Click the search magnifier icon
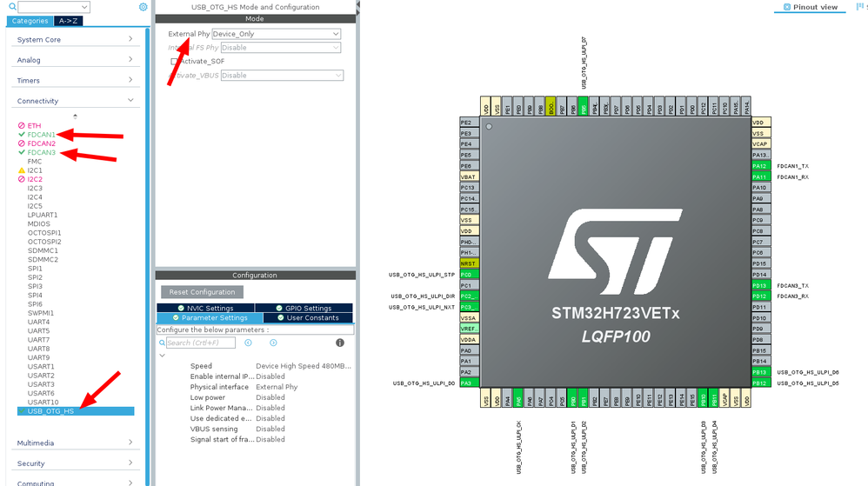868x486 pixels. [12, 7]
